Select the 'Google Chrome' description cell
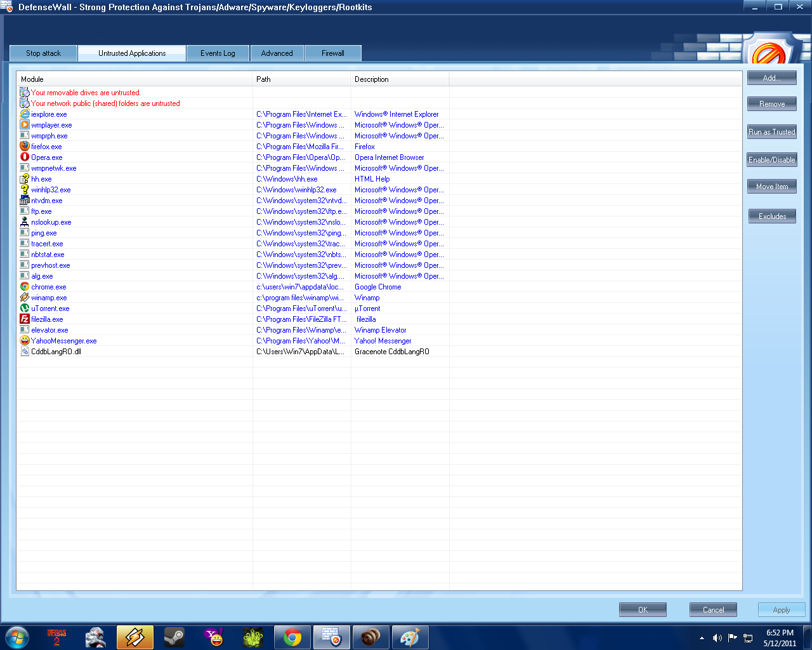 point(378,287)
